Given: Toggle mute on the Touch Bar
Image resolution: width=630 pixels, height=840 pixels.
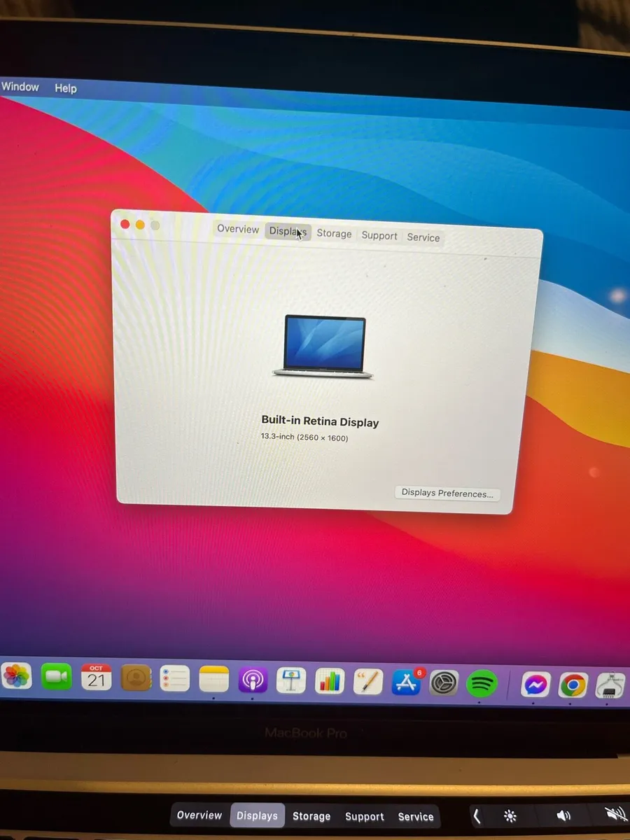Looking at the screenshot, I should pos(615,814).
